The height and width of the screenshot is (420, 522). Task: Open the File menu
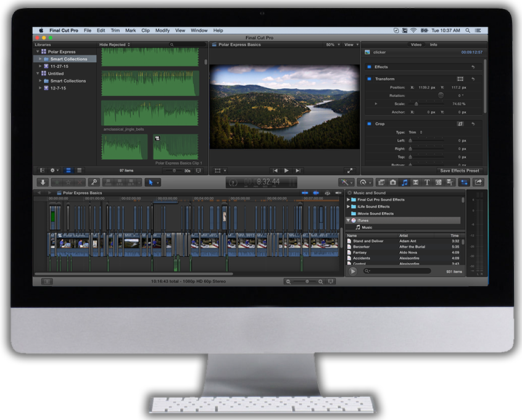coord(88,30)
